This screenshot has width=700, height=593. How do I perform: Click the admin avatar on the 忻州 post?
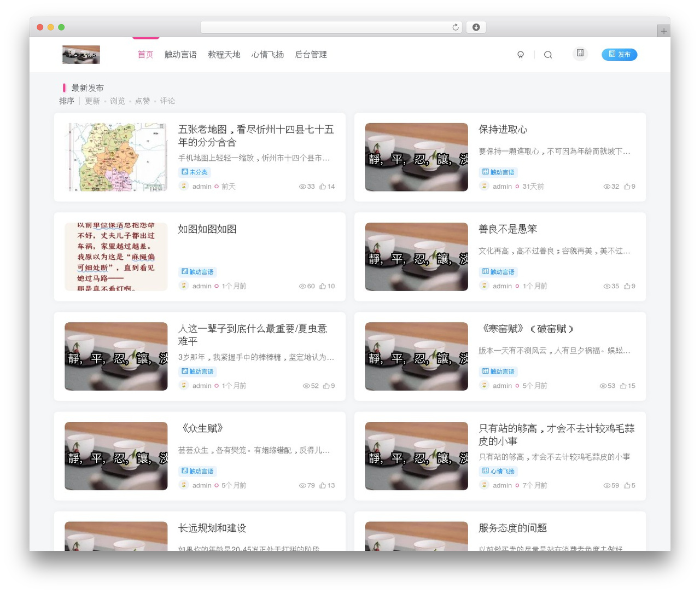(x=184, y=186)
